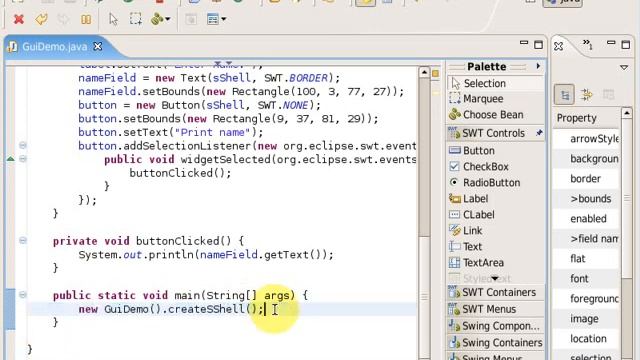
Task: Click the yellow overview ruler marker
Action: pyautogui.click(x=436, y=73)
